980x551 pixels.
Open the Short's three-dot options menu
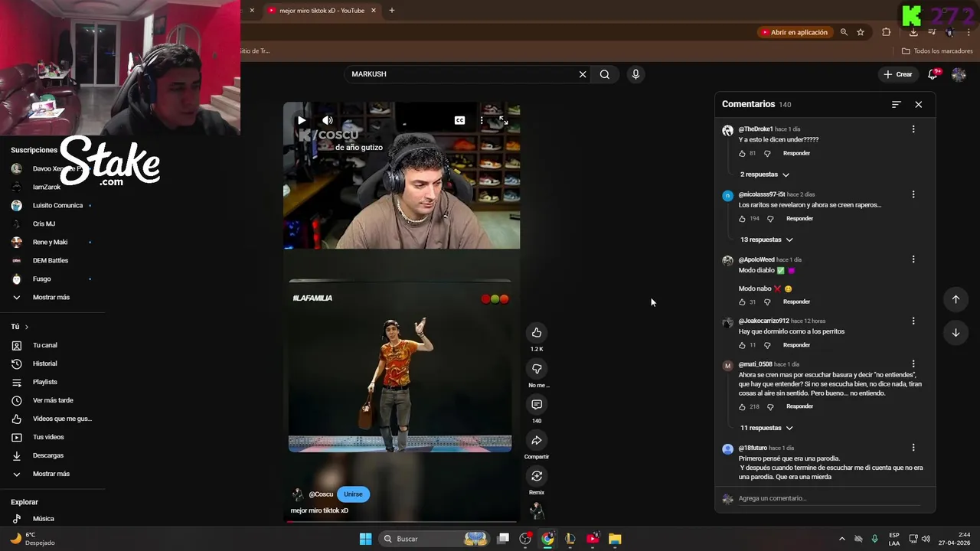tap(482, 120)
